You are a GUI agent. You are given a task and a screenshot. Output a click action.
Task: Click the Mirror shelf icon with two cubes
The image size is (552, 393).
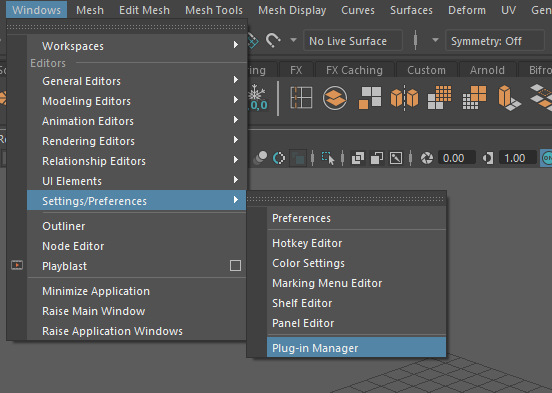tap(404, 98)
